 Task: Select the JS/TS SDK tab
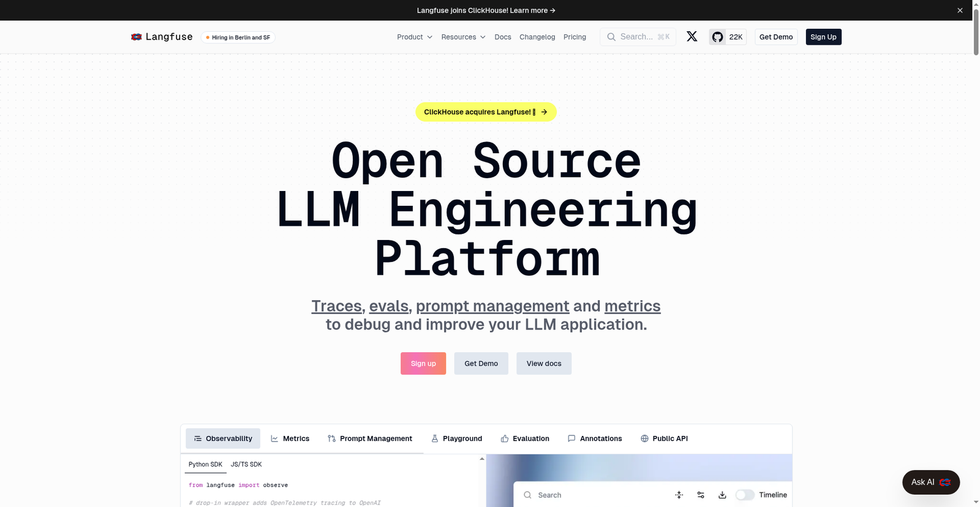(246, 464)
